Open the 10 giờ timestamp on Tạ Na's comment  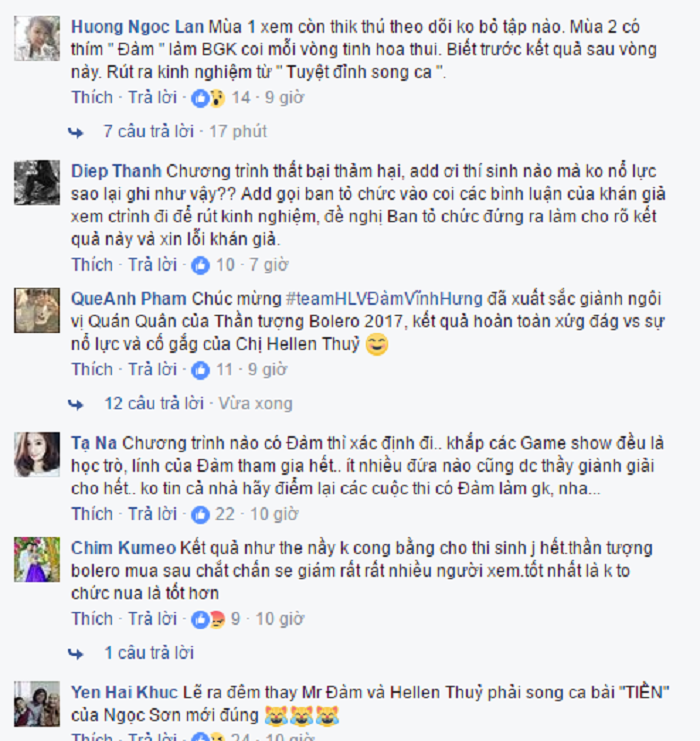(274, 514)
